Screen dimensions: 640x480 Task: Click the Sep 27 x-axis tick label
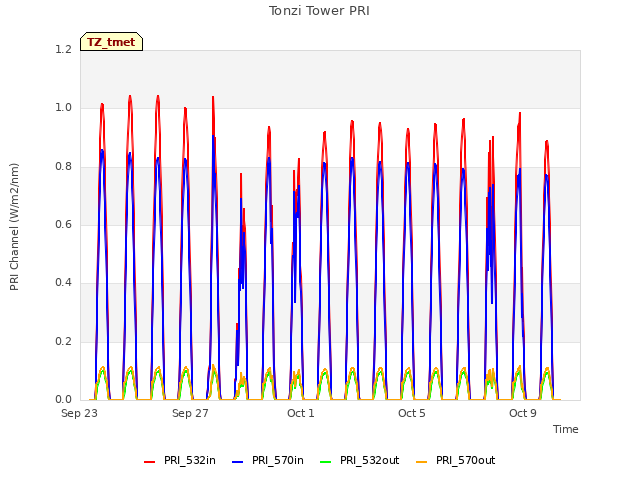tap(190, 413)
